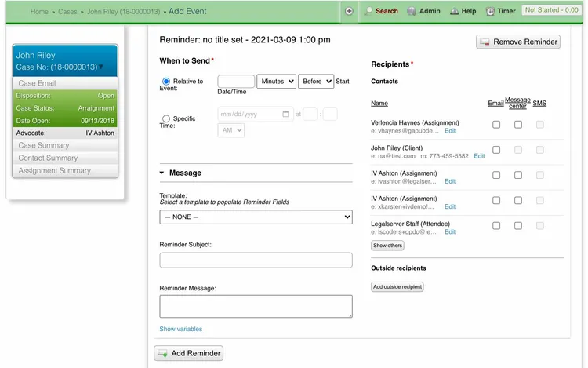Open the Admin menu icon
The image size is (588, 368).
[412, 11]
